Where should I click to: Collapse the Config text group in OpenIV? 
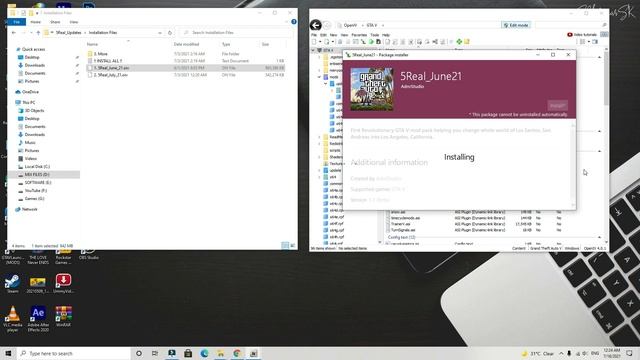coord(599,237)
